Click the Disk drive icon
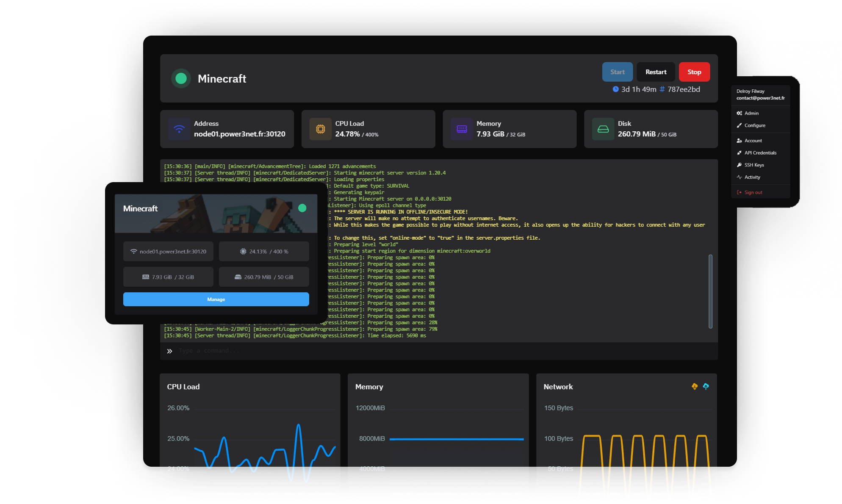842x504 pixels. tap(603, 129)
